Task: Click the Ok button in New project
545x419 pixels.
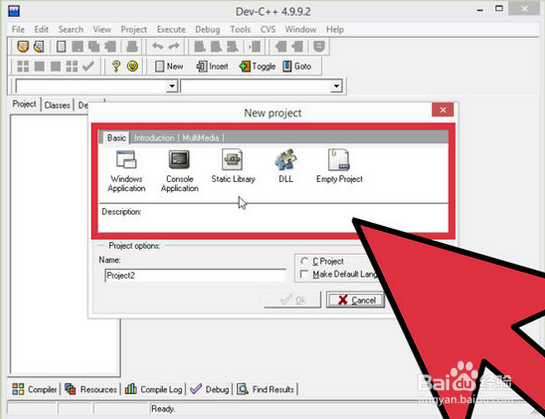Action: pos(292,300)
